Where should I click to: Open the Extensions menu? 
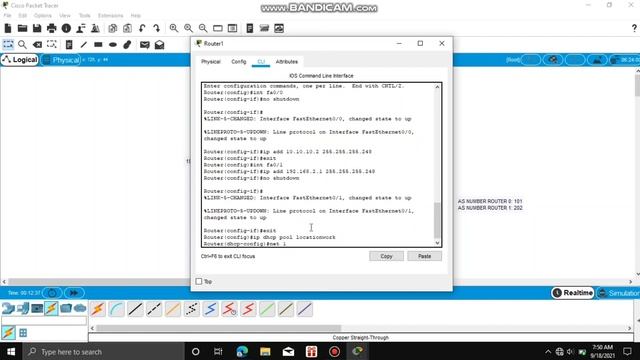click(x=110, y=16)
